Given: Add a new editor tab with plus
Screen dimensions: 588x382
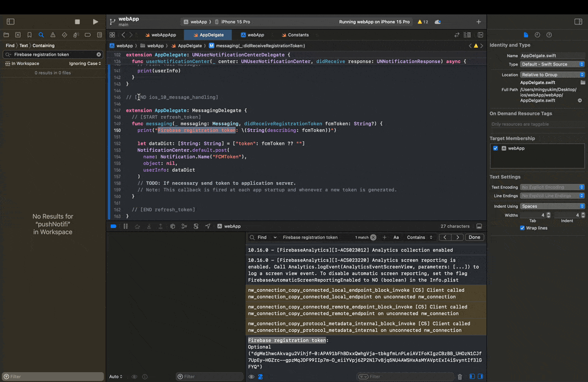Looking at the screenshot, I should (x=478, y=21).
